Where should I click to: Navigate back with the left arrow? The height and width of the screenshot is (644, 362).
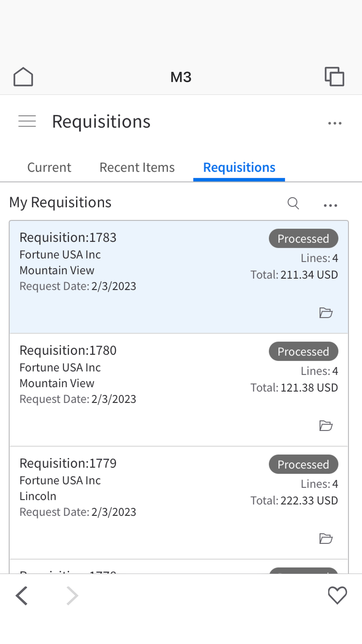pyautogui.click(x=22, y=596)
